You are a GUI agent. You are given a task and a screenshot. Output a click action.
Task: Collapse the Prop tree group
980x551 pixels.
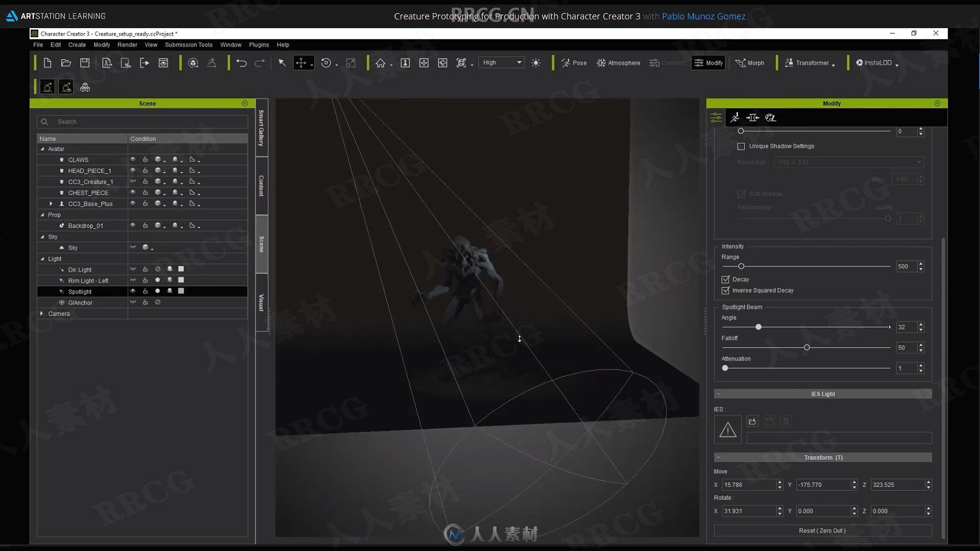[x=42, y=215]
